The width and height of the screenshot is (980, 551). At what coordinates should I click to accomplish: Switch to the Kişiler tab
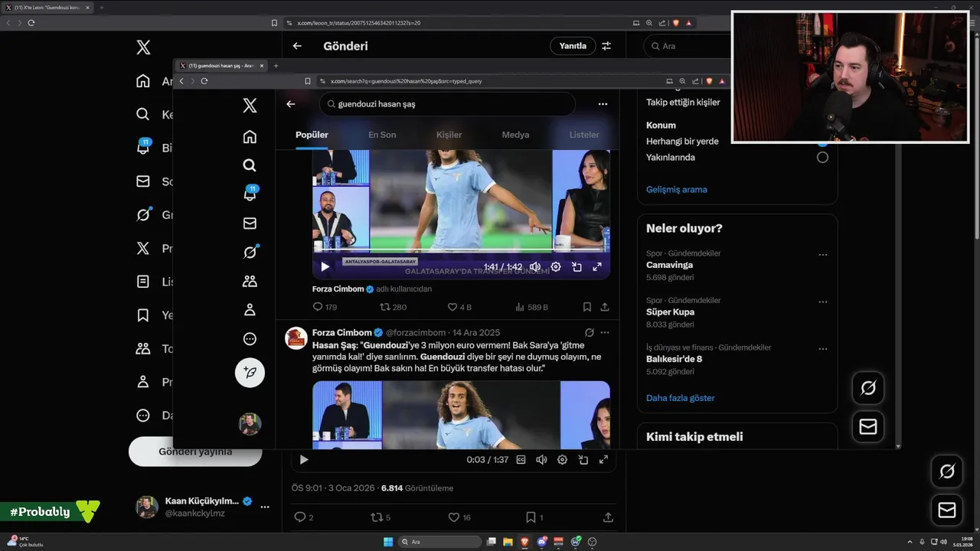coord(449,135)
